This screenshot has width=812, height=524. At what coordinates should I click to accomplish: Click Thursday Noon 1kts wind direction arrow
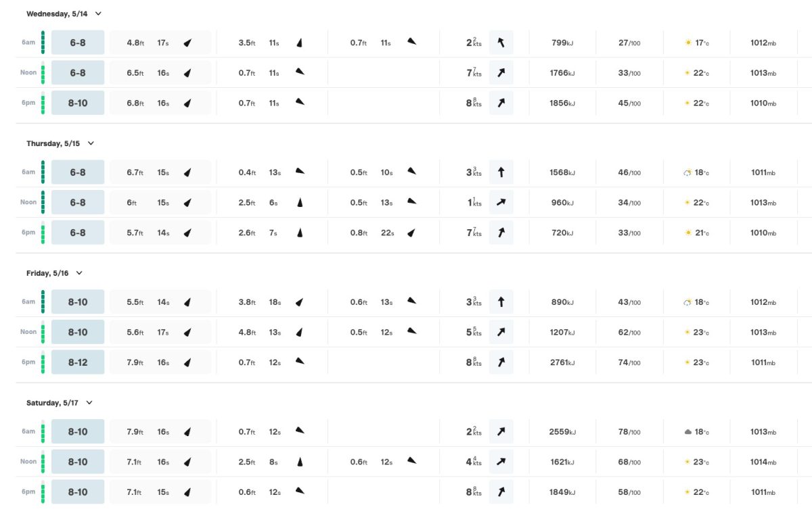coord(501,202)
